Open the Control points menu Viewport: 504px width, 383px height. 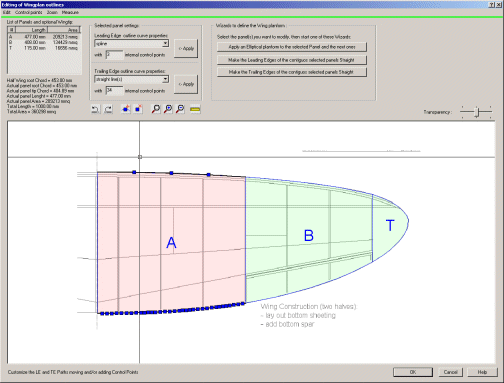pos(29,12)
